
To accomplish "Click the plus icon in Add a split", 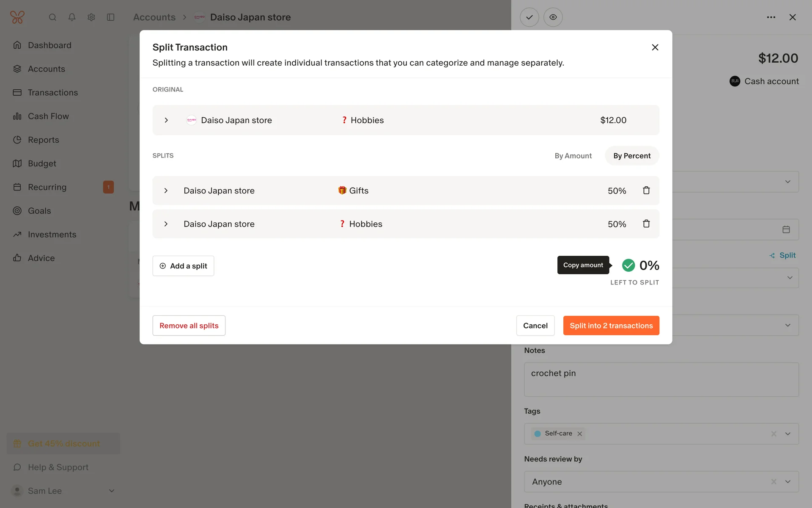I will click(163, 266).
